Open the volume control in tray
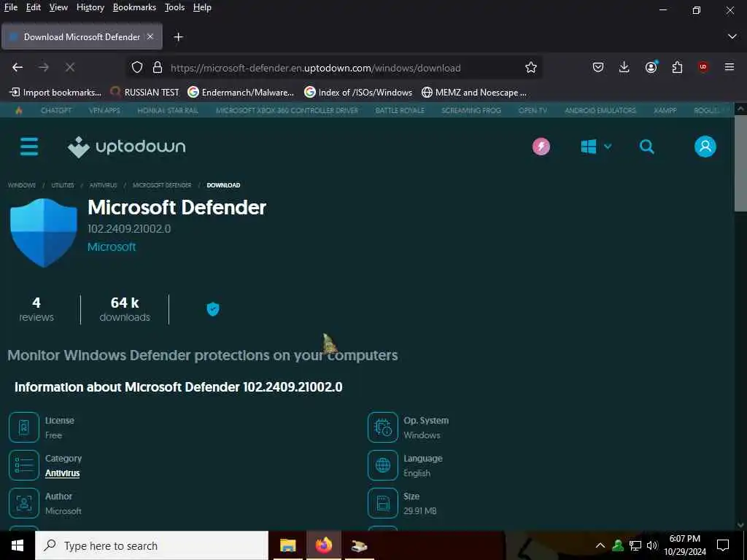 652,545
